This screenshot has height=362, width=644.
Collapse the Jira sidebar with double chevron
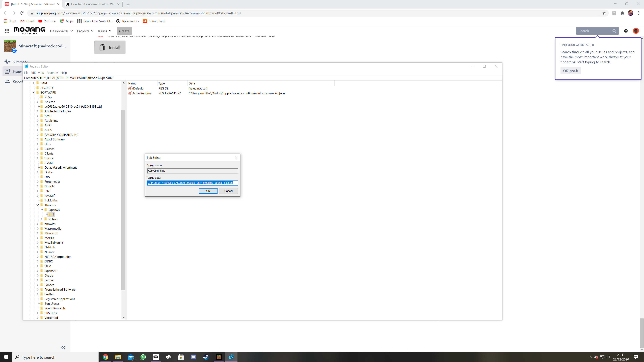(x=63, y=347)
